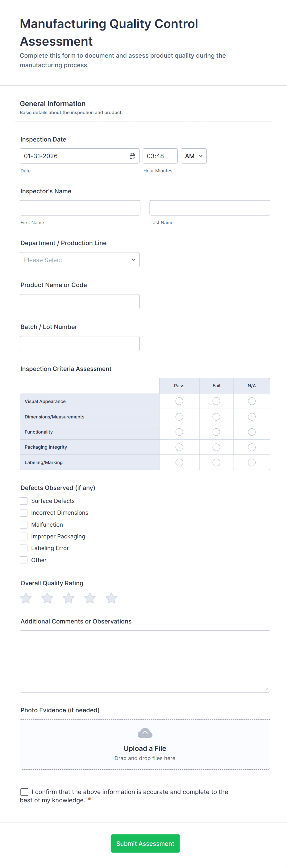
Task: Select the third rating star
Action: point(69,598)
